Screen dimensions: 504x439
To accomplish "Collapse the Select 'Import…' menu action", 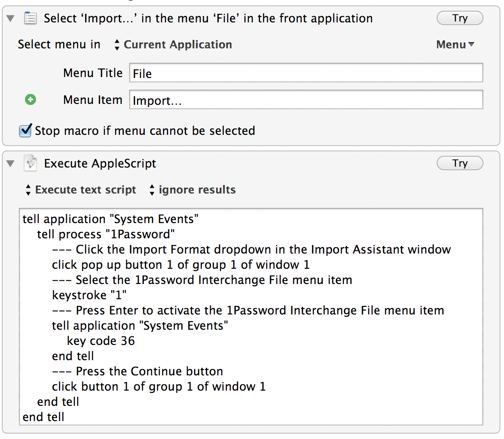I will coord(11,18).
